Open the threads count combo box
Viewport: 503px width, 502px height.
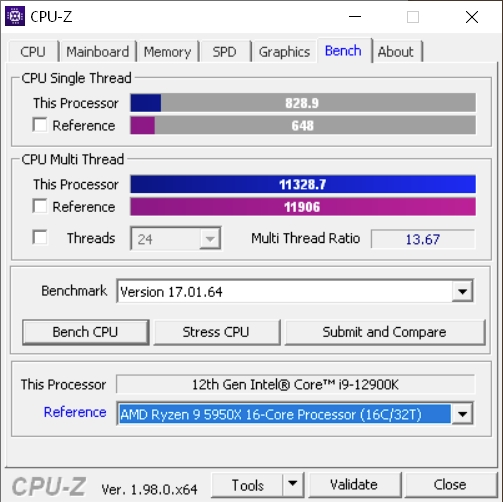pyautogui.click(x=176, y=239)
